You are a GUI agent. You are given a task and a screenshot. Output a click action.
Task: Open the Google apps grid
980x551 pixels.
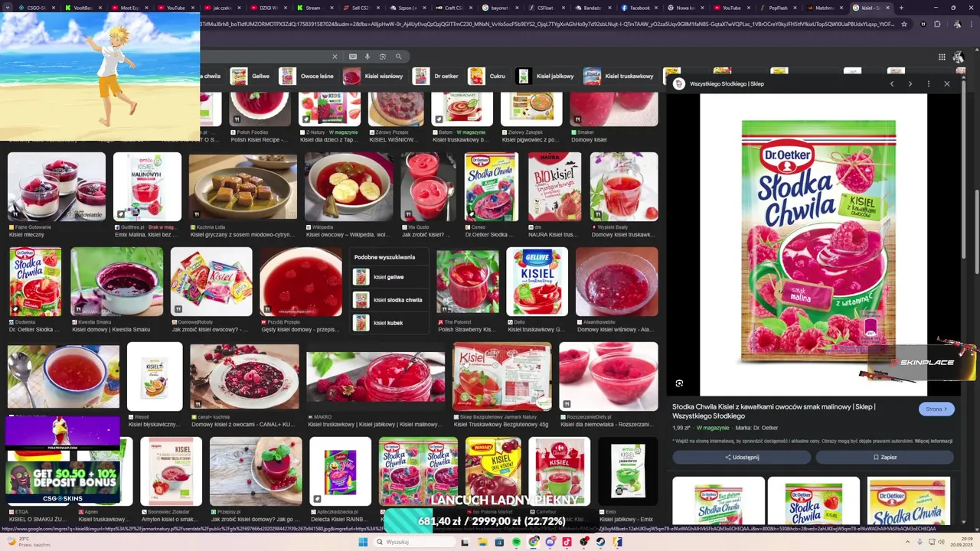click(942, 57)
